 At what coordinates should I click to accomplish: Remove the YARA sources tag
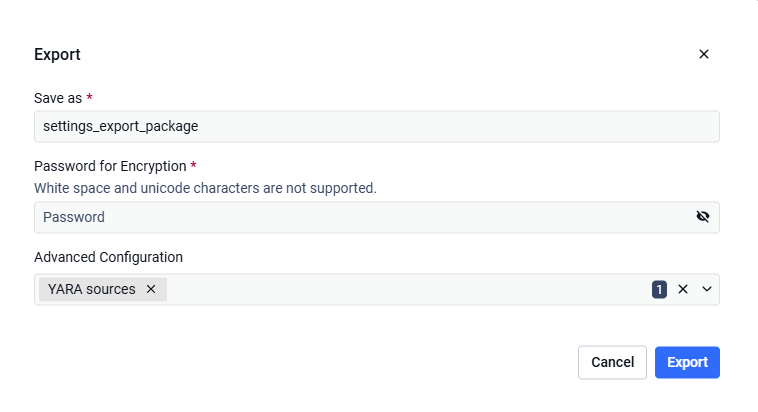point(151,289)
